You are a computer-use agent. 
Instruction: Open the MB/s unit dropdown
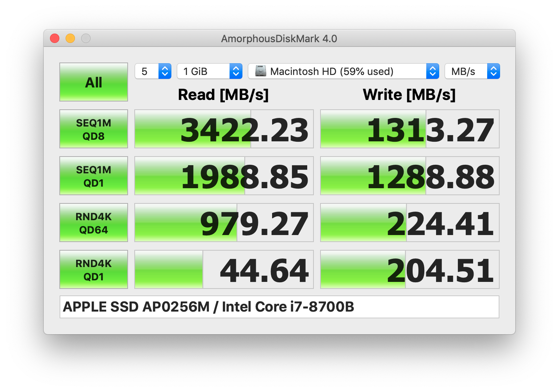tap(472, 71)
